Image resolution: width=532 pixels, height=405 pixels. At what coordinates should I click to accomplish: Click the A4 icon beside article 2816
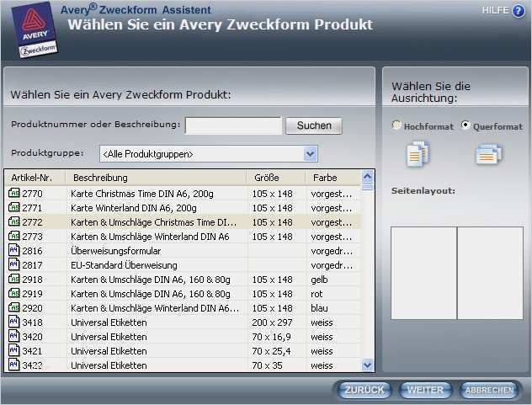(14, 250)
